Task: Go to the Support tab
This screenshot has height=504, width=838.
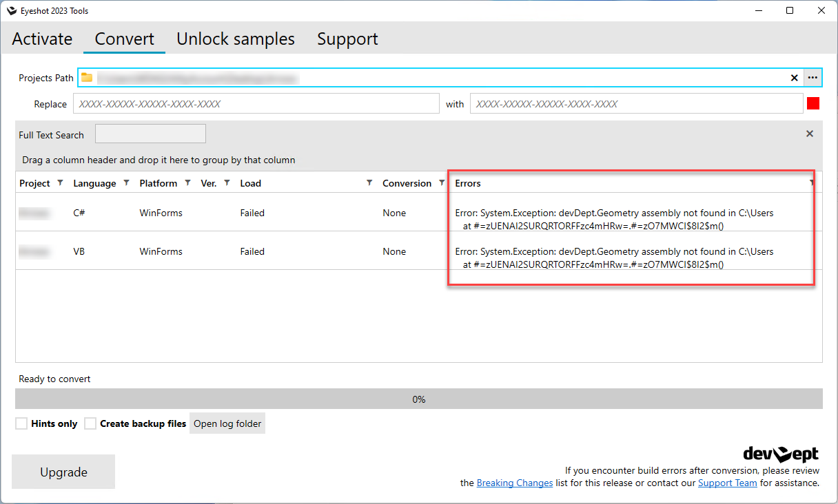Action: 347,39
